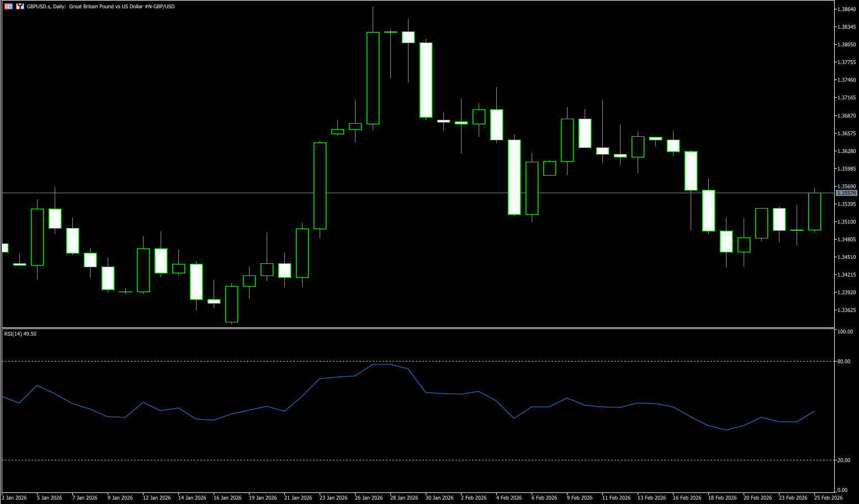
Task: Click the RSI(14) 49.50 indicator label
Action: pos(20,334)
